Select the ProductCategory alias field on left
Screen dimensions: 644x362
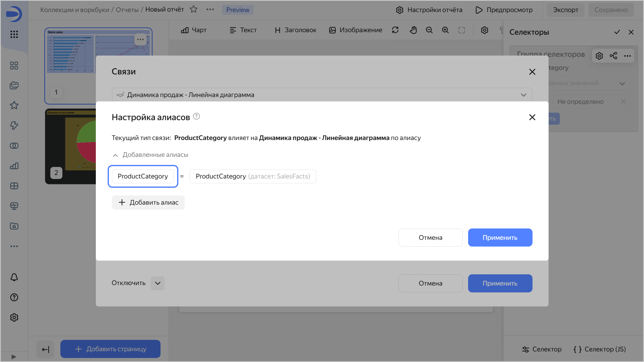tap(143, 176)
